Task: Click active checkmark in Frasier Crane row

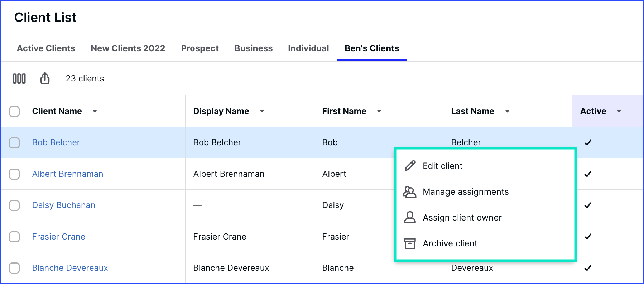Action: (x=588, y=237)
